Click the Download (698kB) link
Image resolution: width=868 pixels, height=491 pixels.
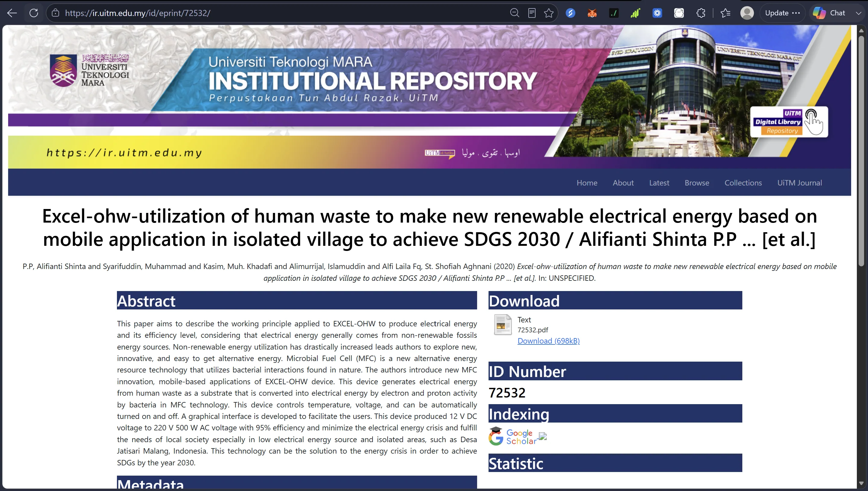548,341
